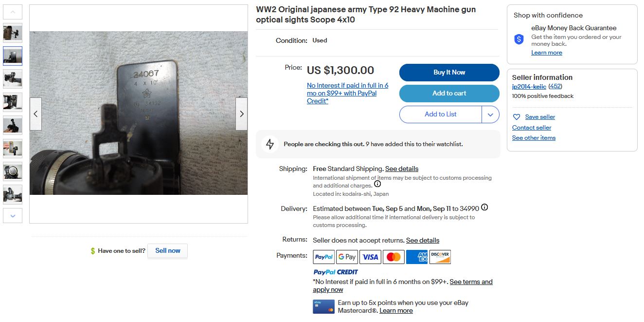Show the next listing photo

click(242, 114)
